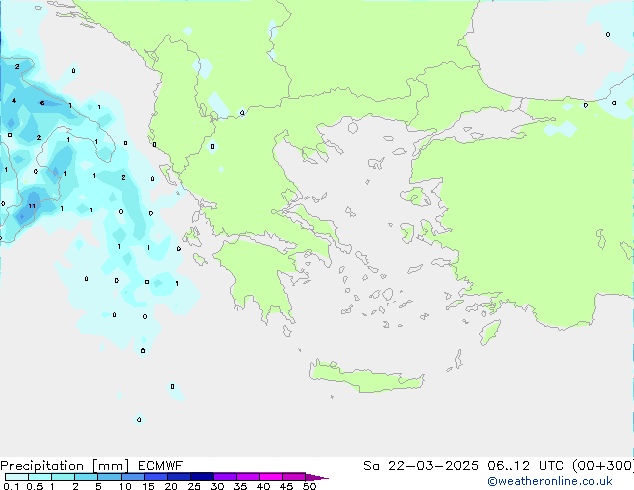Click the '06..12 UTC' time range text
The height and width of the screenshot is (490, 634).
(x=525, y=466)
